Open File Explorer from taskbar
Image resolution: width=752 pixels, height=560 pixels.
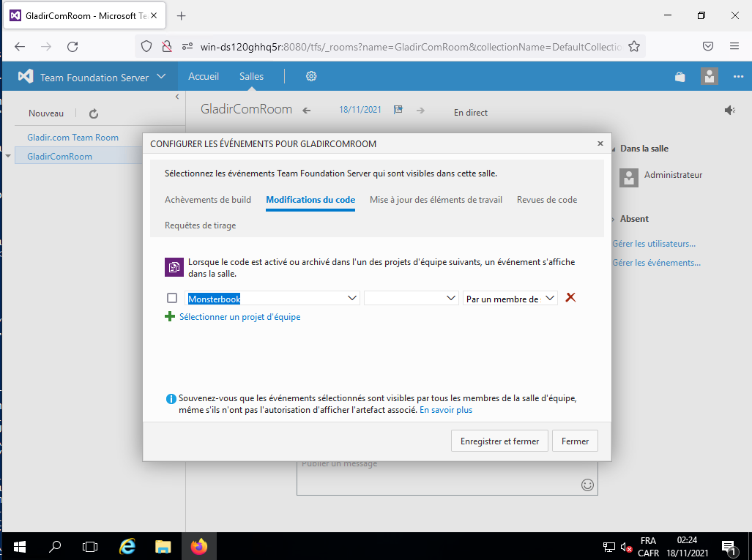pyautogui.click(x=163, y=547)
